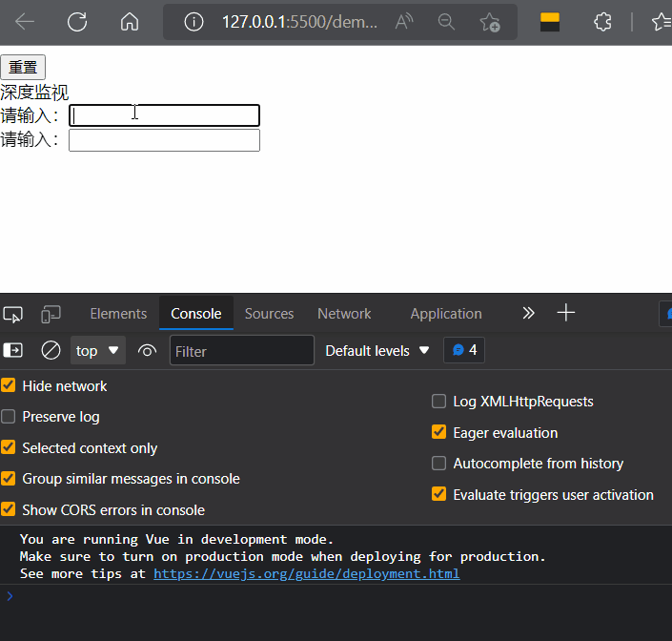Focus the second 请输入 text input
Viewport: 672px width, 641px height.
point(164,140)
